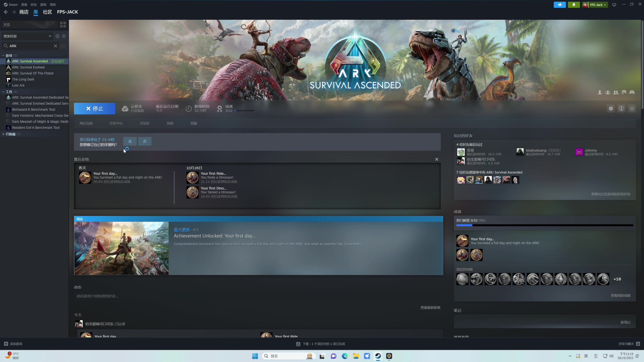Viewport: 644px width, 362px height.
Task: Open notifications bell icon
Action: (574, 5)
